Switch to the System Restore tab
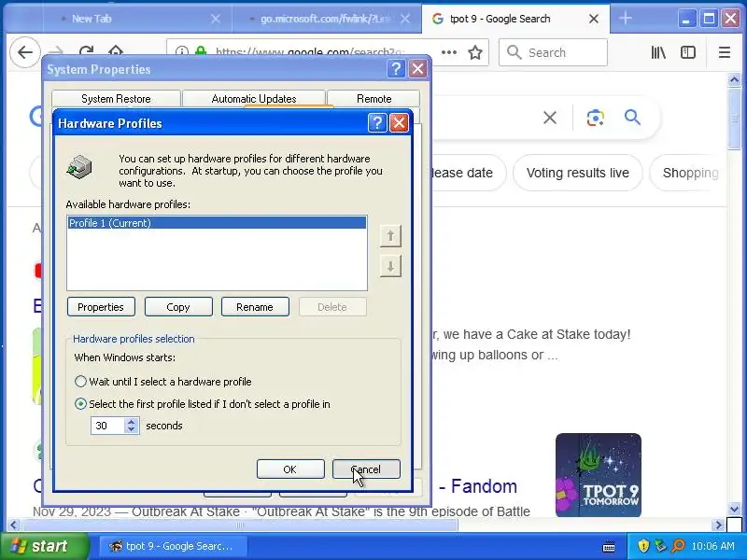The image size is (747, 560). (x=116, y=99)
